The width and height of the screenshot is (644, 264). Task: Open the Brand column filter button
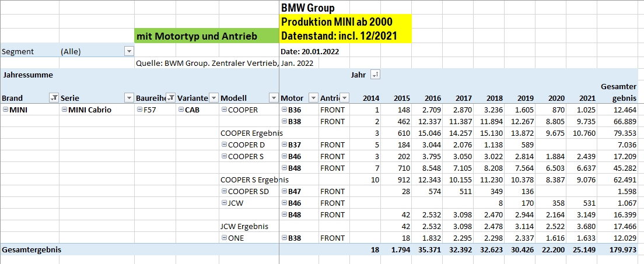(54, 98)
